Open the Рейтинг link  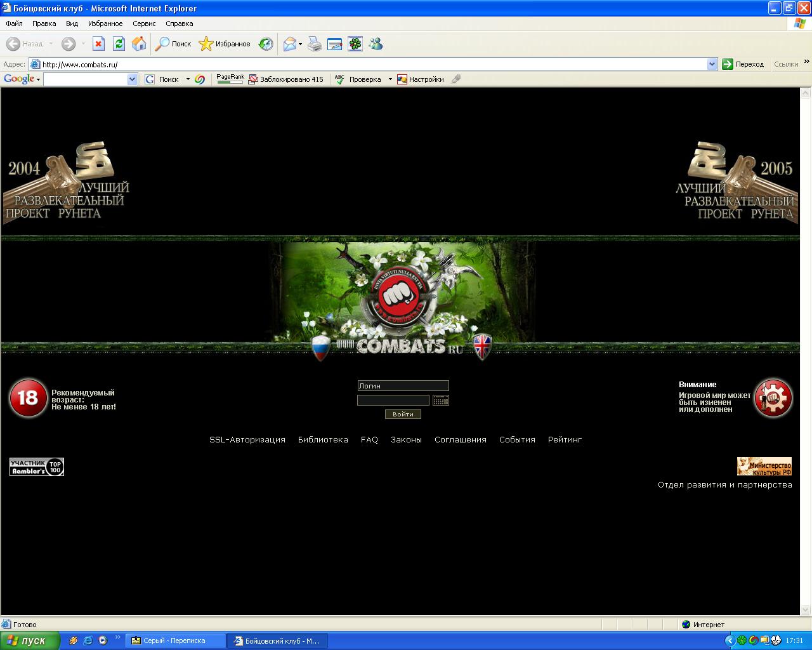click(x=565, y=439)
